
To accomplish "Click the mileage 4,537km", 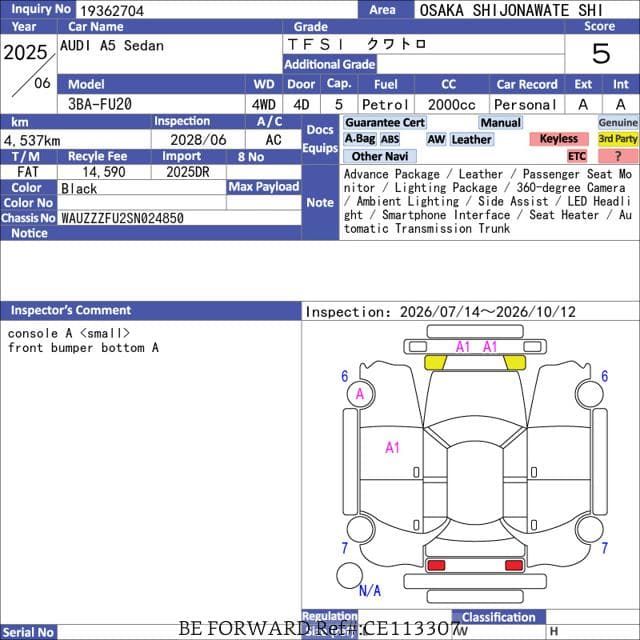I will click(x=32, y=140).
